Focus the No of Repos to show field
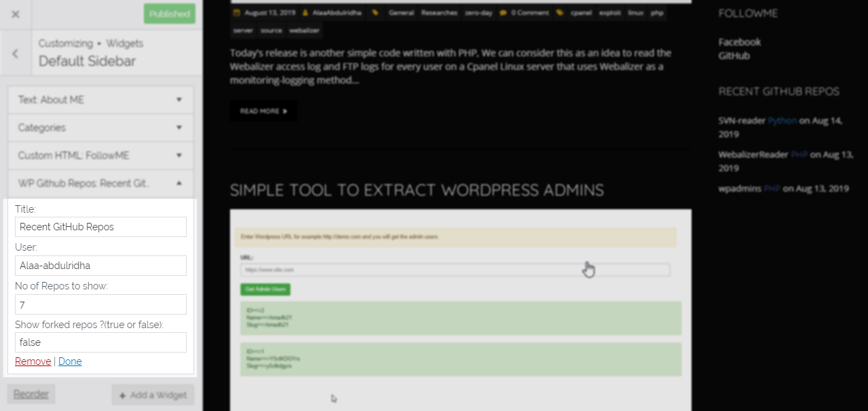 point(100,304)
